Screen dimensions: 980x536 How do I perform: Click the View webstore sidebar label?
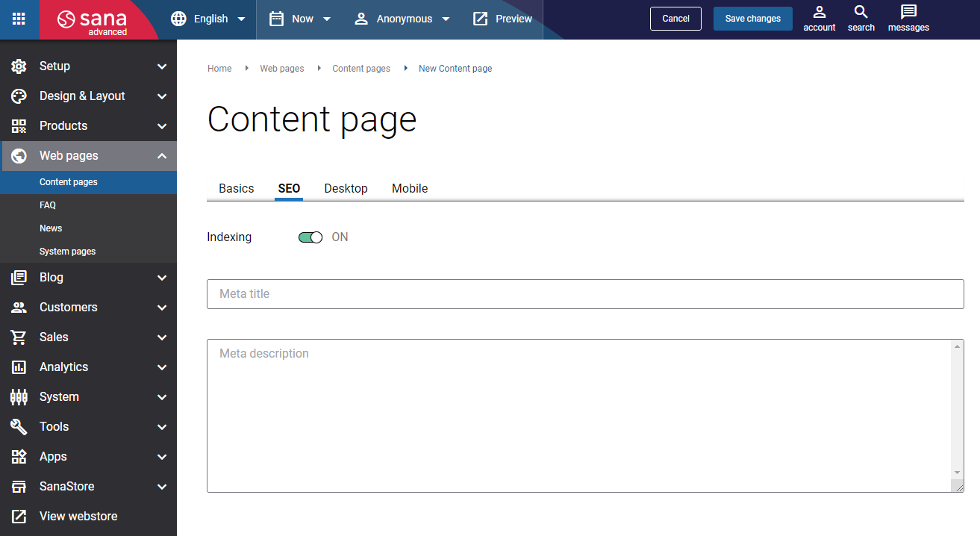tap(78, 517)
